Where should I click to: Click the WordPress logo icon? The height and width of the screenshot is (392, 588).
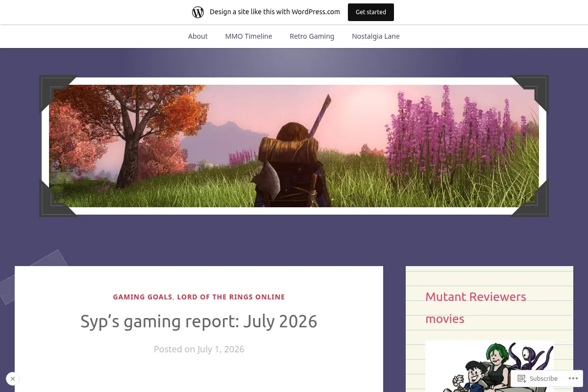(198, 12)
